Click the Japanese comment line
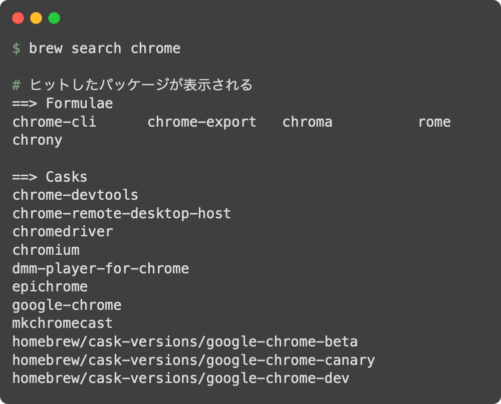The height and width of the screenshot is (404, 501). (132, 85)
